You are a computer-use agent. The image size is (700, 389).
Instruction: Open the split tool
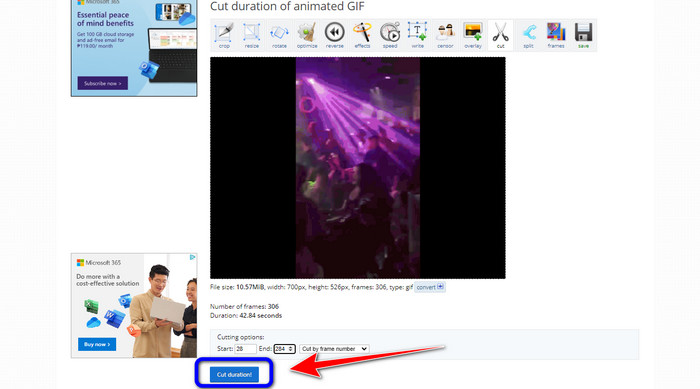pyautogui.click(x=529, y=35)
